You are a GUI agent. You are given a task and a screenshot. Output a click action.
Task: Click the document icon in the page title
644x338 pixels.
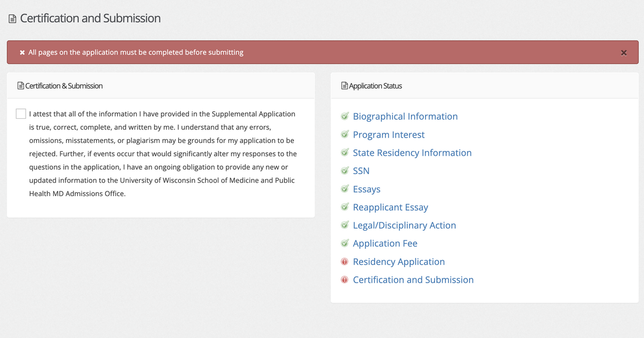[x=12, y=19]
